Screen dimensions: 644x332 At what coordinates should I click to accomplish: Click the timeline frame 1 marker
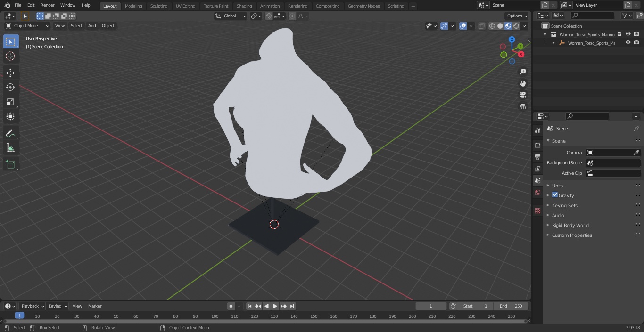tap(19, 316)
